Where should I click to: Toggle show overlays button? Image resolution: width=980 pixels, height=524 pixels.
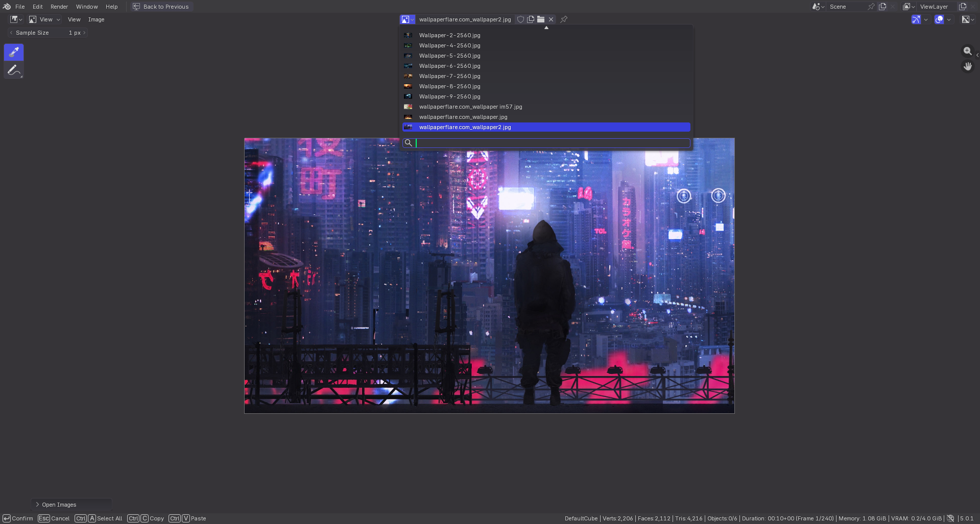click(x=939, y=19)
